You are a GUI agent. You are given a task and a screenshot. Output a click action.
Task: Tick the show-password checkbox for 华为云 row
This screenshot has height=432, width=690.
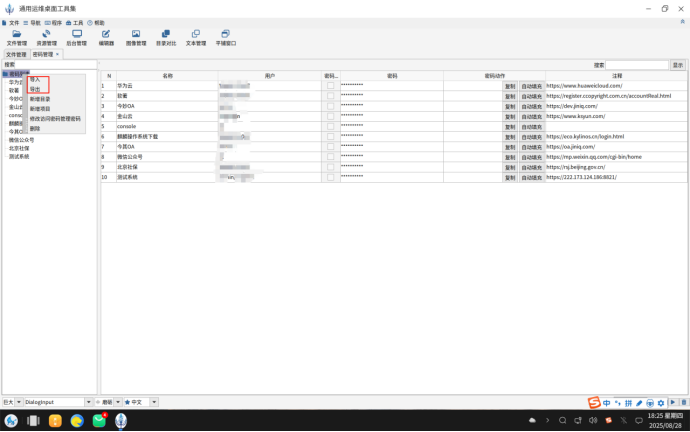330,86
